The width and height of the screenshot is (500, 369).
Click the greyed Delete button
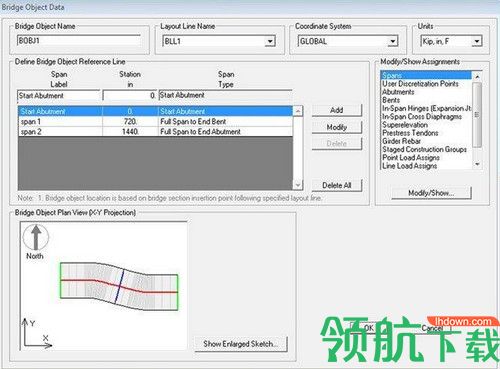pos(337,144)
